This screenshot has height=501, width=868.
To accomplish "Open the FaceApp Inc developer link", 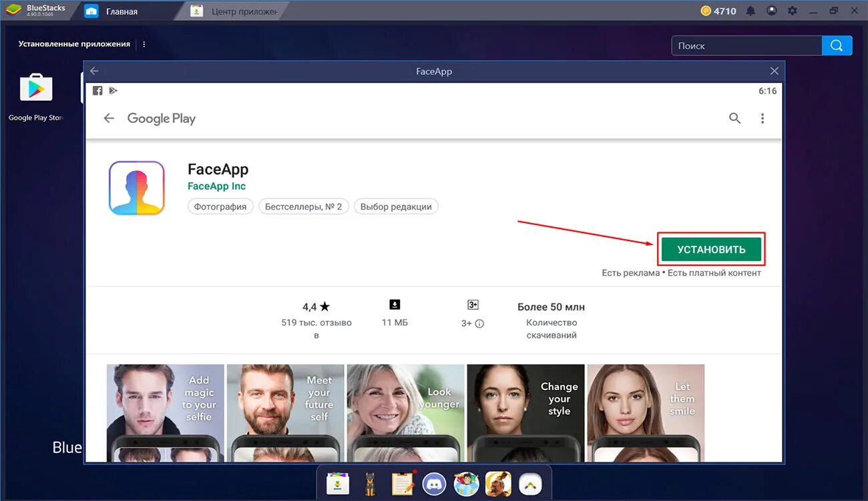I will 217,186.
